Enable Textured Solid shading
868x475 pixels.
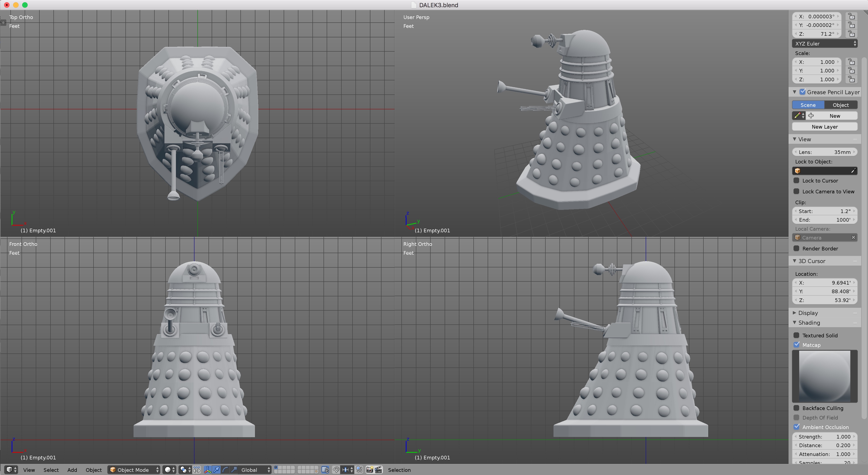tap(796, 335)
